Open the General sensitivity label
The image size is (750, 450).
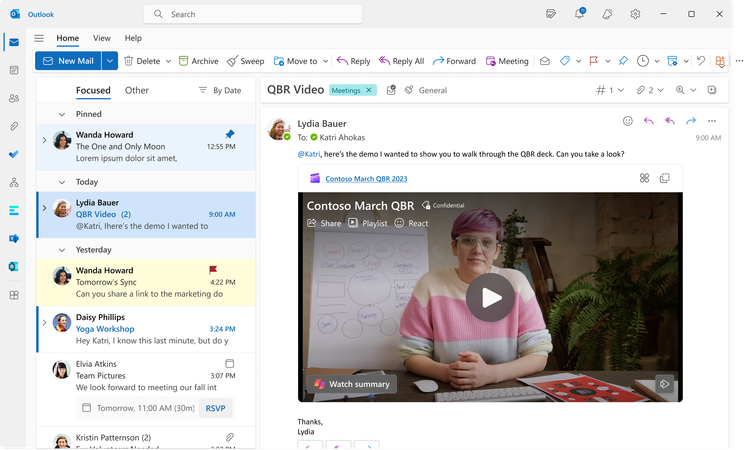(x=426, y=90)
